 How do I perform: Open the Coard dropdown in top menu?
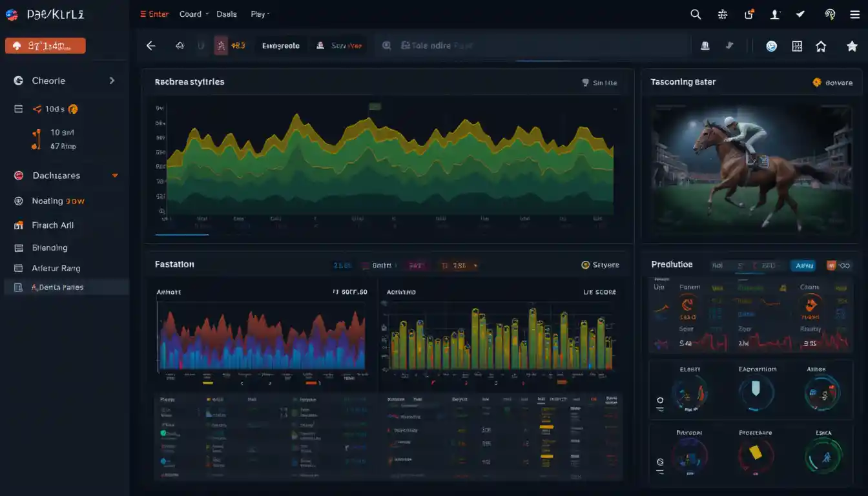[194, 14]
